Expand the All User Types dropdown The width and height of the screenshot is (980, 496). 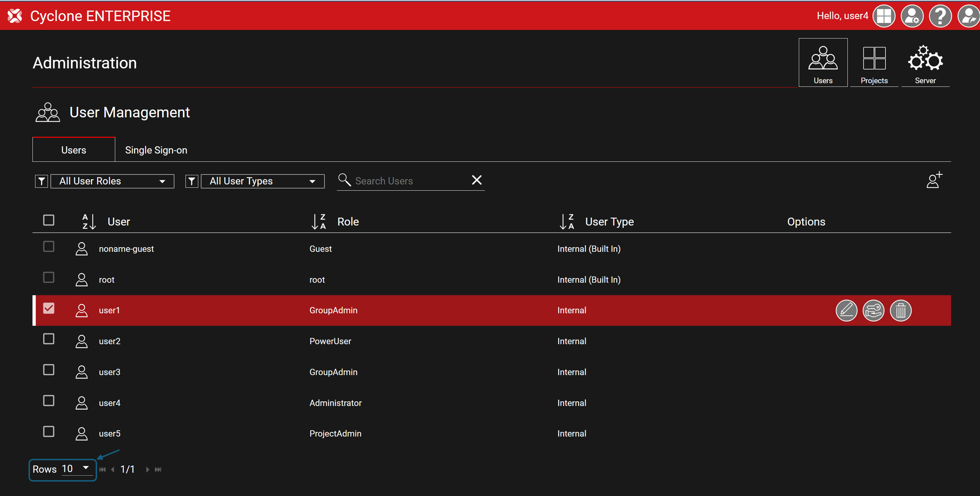coord(263,181)
